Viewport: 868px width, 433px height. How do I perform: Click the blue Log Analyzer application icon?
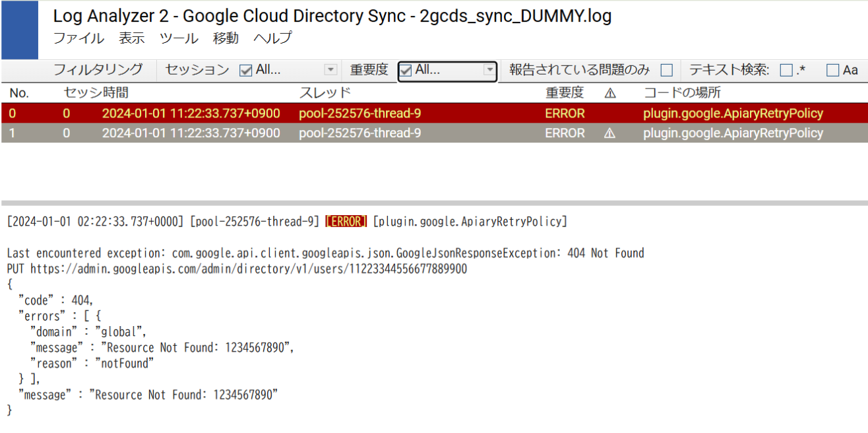(x=20, y=30)
